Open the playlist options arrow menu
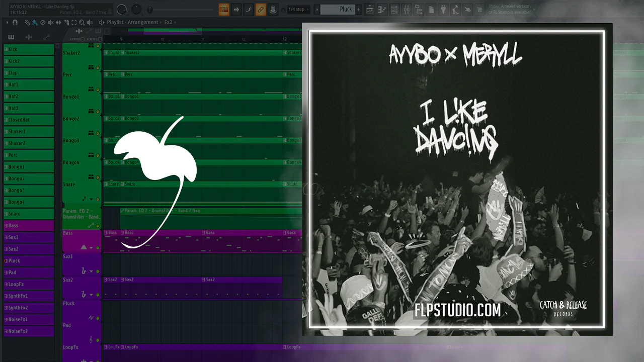This screenshot has height=362, width=644. [x=8, y=23]
